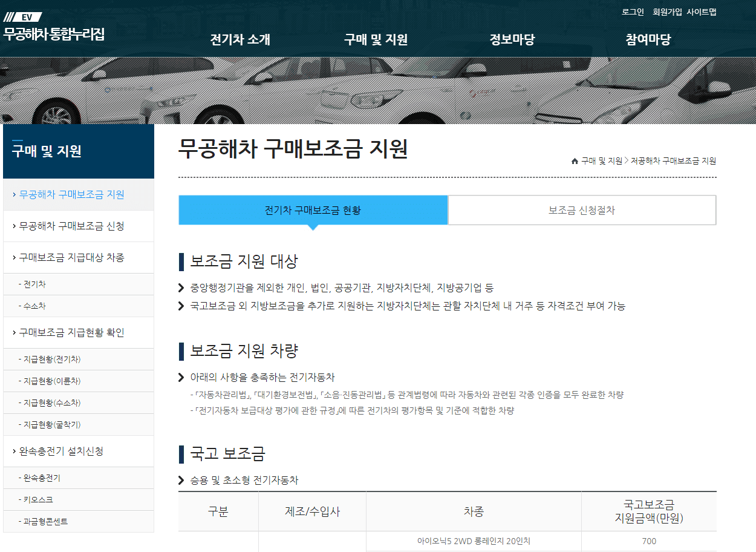The width and height of the screenshot is (756, 552).
Task: Open the 참여마당 menu
Action: tap(648, 39)
